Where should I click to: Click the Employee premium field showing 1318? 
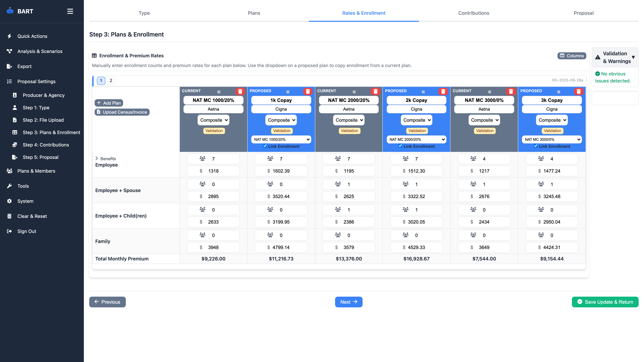213,171
